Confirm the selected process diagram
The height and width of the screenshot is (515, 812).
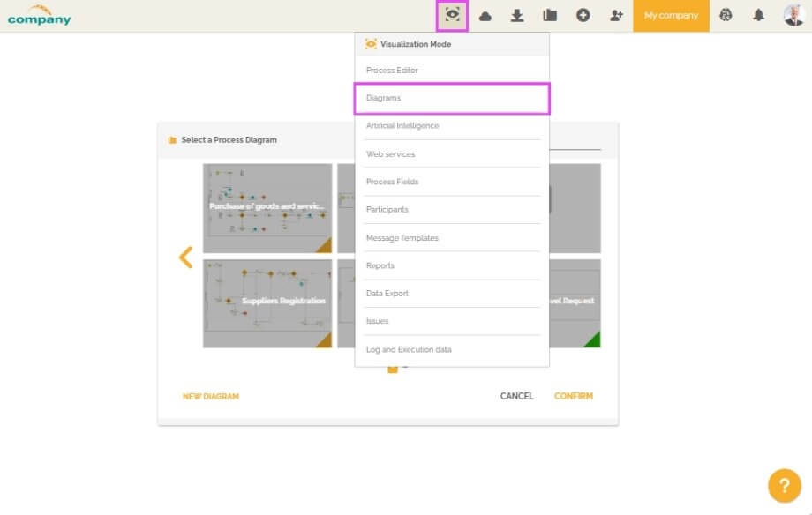[x=574, y=396]
